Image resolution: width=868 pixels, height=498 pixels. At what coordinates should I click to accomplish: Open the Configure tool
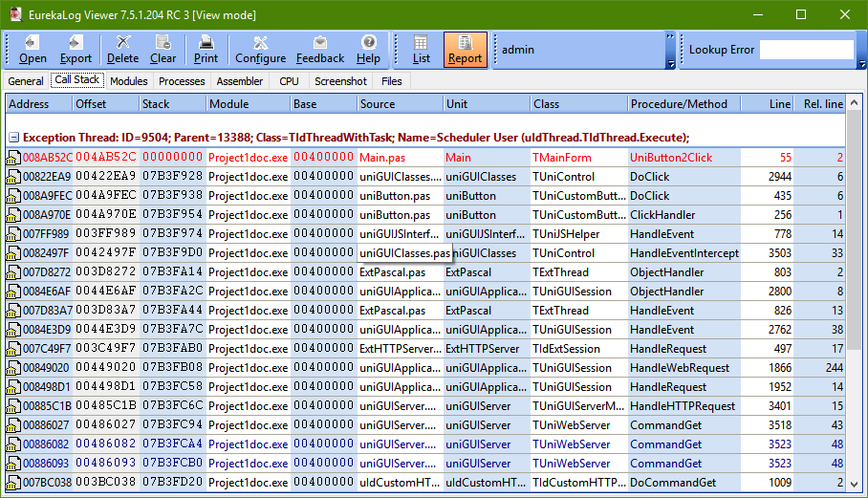260,50
